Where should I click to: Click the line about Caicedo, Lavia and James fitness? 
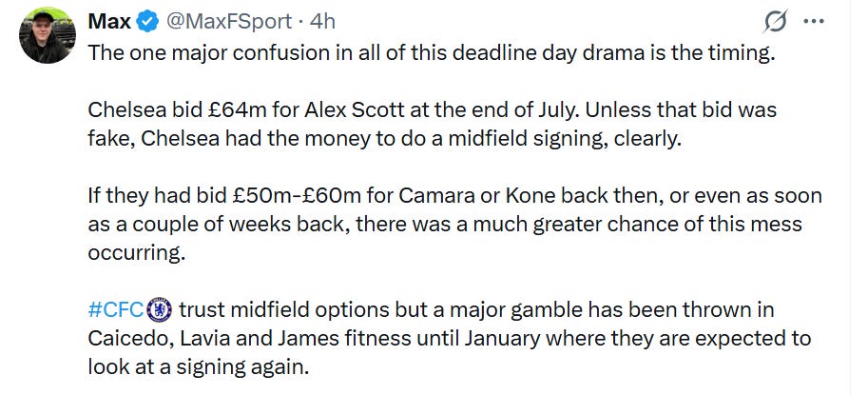tap(449, 339)
